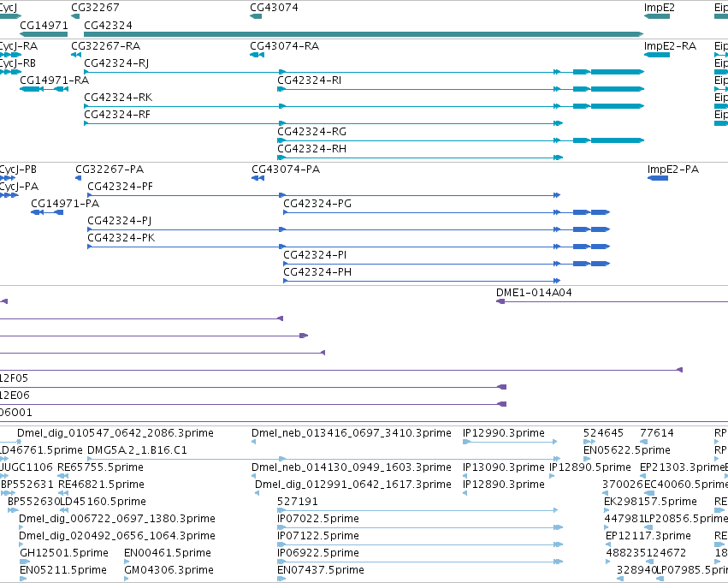Click Dmel_dig_006722_0697_1380.3prime EST label

pos(117,520)
